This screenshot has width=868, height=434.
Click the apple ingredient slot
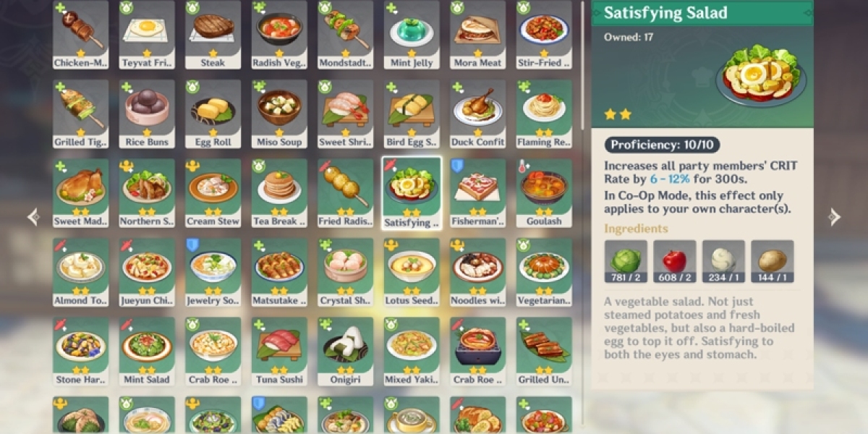(x=675, y=262)
